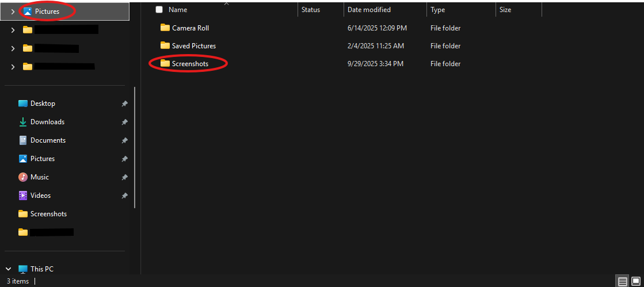Sort by the Type column header
Image resolution: width=644 pixels, height=287 pixels.
pyautogui.click(x=437, y=10)
